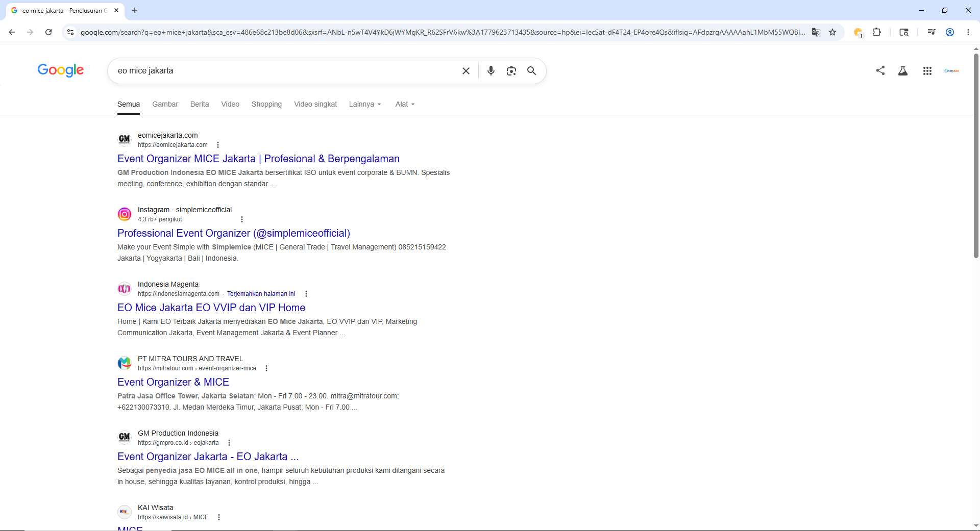Open a new browser tab
This screenshot has width=980, height=531.
[x=135, y=10]
